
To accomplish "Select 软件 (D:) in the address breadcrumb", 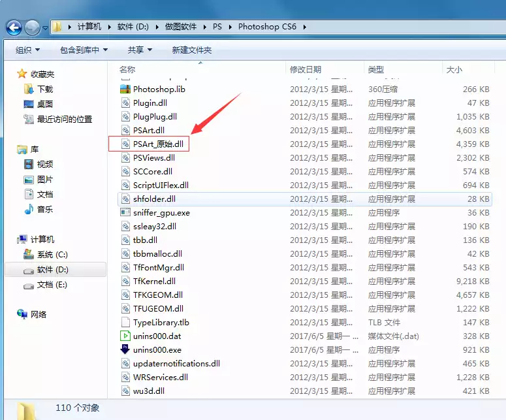I will [133, 27].
